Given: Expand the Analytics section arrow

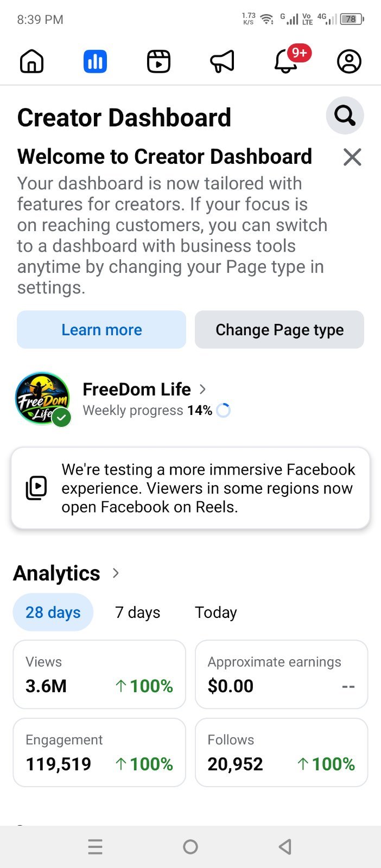Looking at the screenshot, I should pyautogui.click(x=116, y=573).
